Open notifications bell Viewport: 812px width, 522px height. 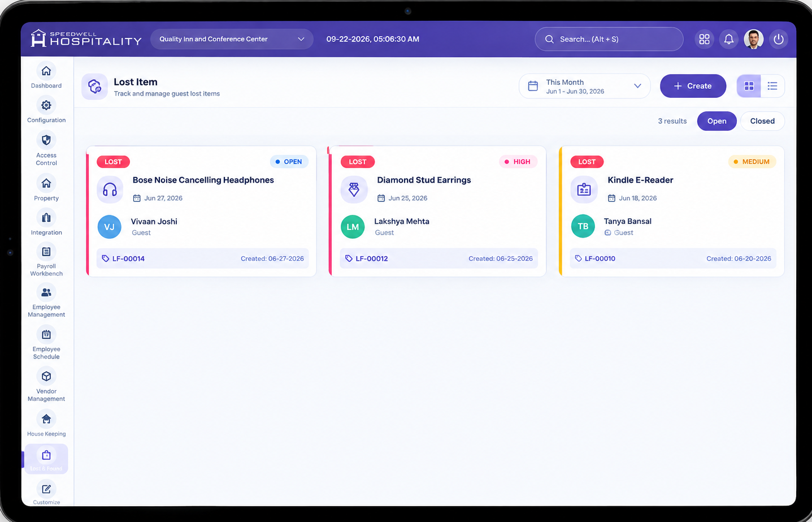[x=729, y=39]
